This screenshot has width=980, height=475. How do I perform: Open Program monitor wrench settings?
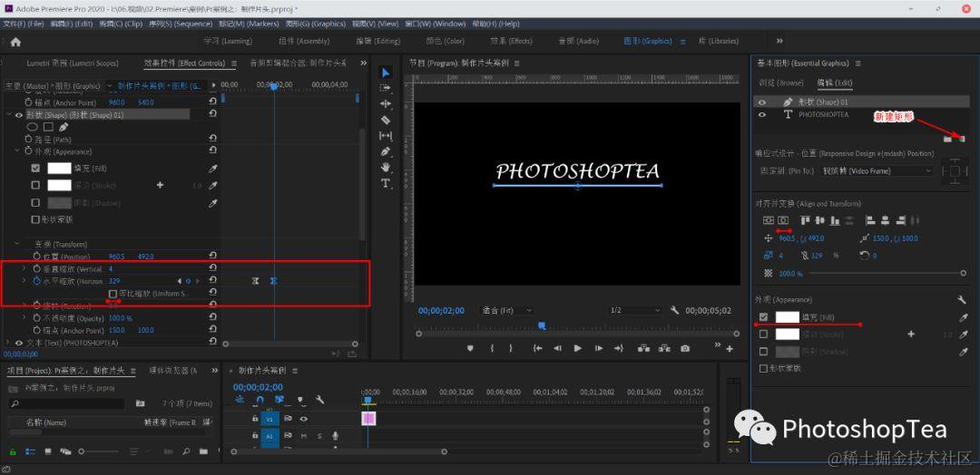tap(674, 310)
